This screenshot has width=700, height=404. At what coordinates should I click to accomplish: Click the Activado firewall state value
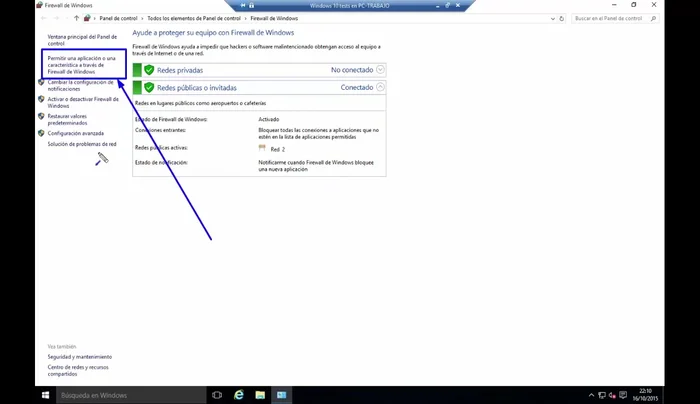269,119
